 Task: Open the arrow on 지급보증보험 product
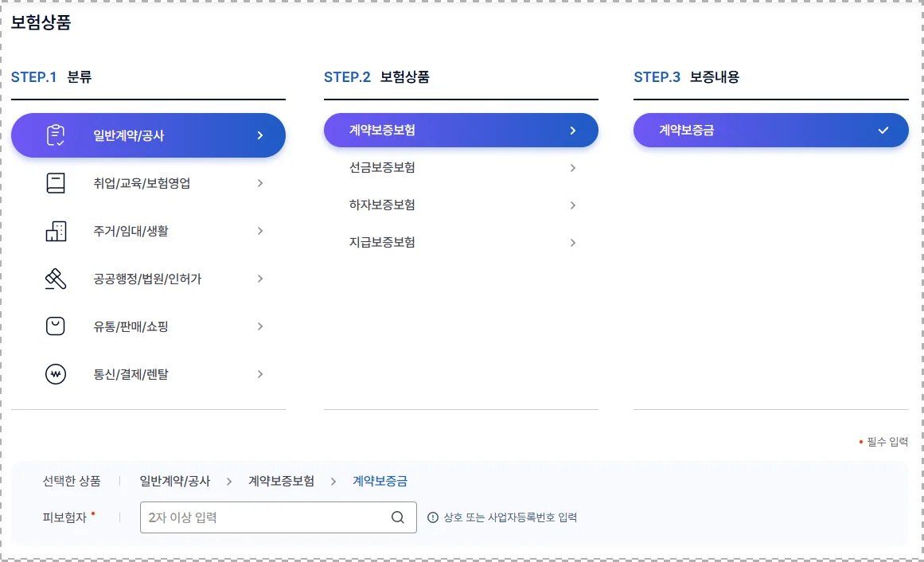(x=573, y=242)
